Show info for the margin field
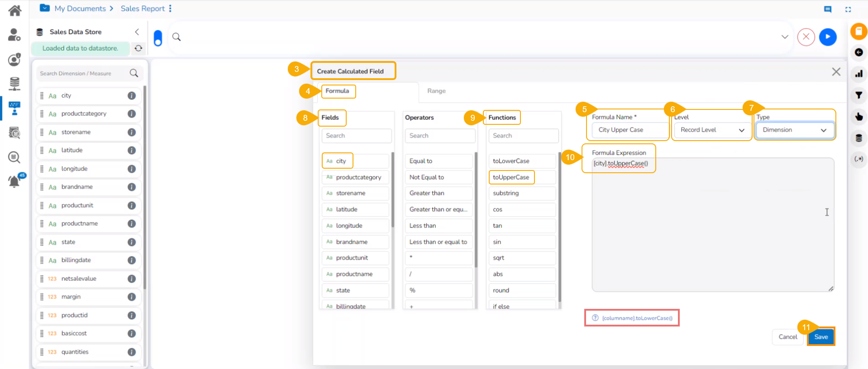Image resolution: width=868 pixels, height=369 pixels. [x=132, y=297]
